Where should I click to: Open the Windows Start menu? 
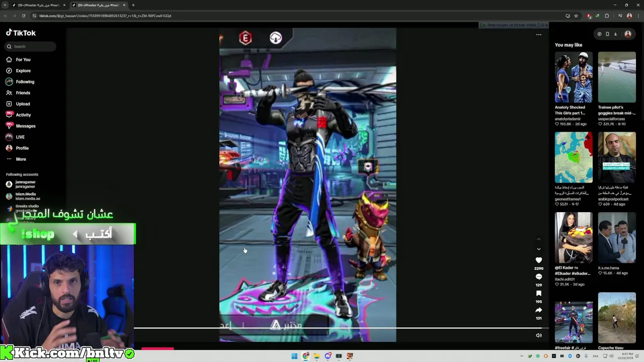click(x=294, y=356)
